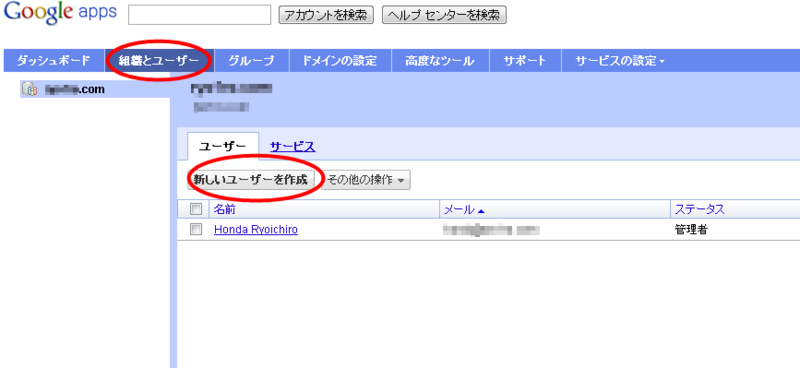Click the ヘルプ センターを検索 button
This screenshot has height=368, width=800.
click(x=444, y=15)
